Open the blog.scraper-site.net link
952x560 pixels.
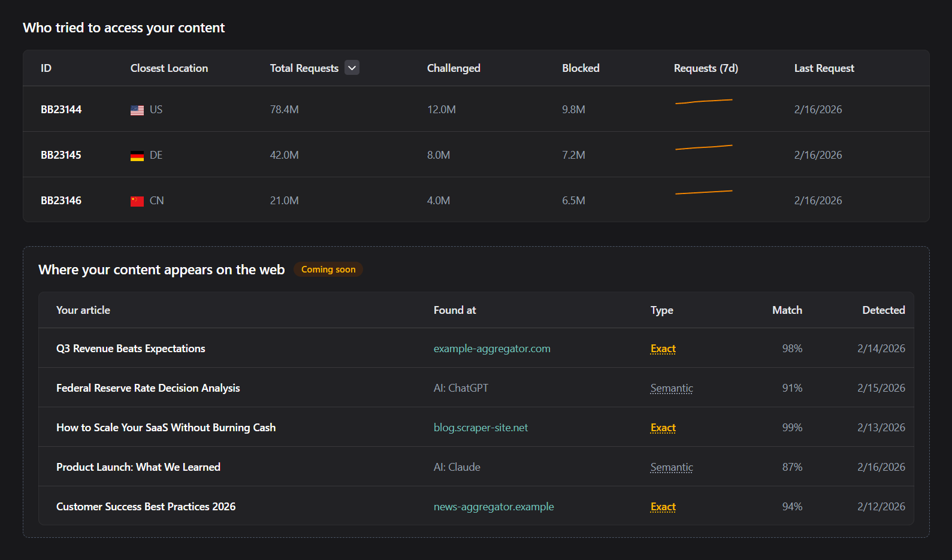480,428
